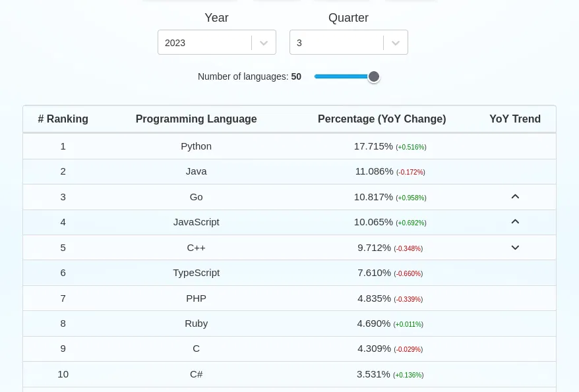Sort by # Ranking column header

point(63,119)
